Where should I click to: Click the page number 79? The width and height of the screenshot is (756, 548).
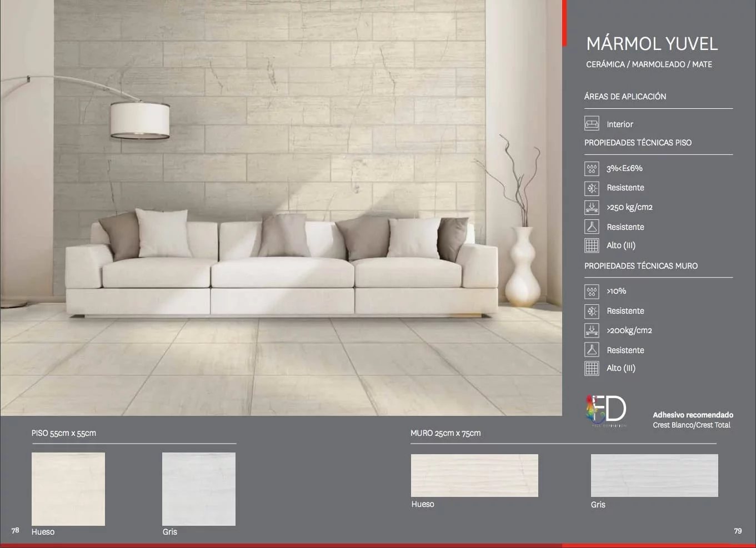click(x=738, y=531)
